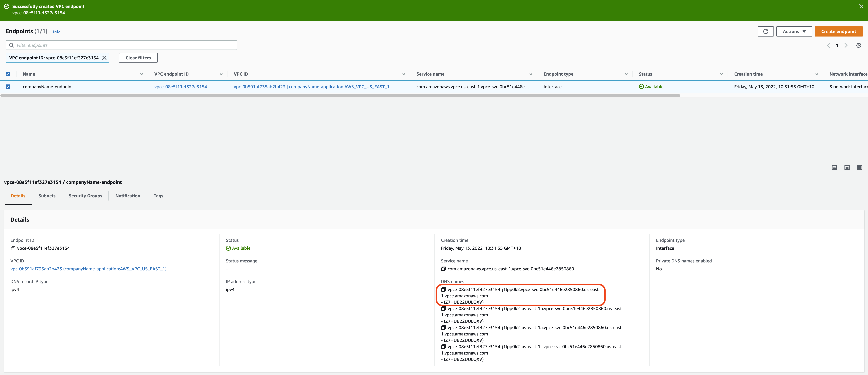Copy the us-east-1b DNS name

pyautogui.click(x=443, y=308)
